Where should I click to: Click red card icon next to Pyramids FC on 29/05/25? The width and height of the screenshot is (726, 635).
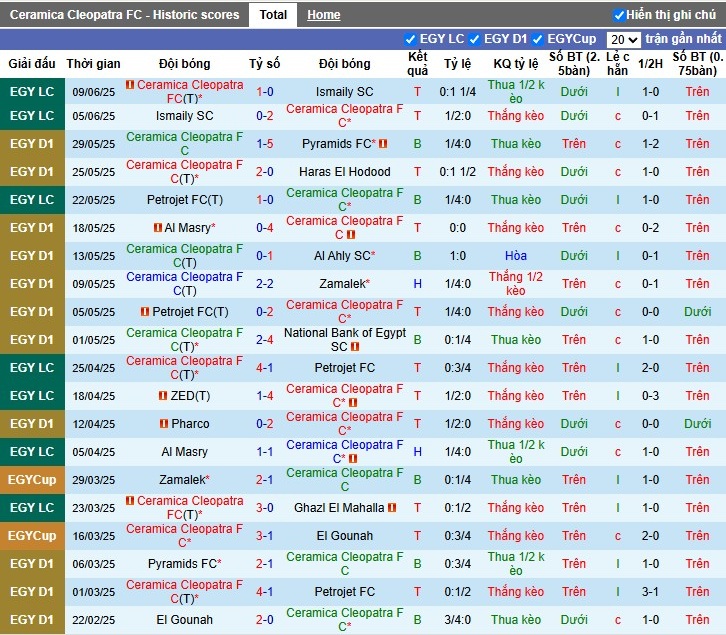click(x=383, y=144)
